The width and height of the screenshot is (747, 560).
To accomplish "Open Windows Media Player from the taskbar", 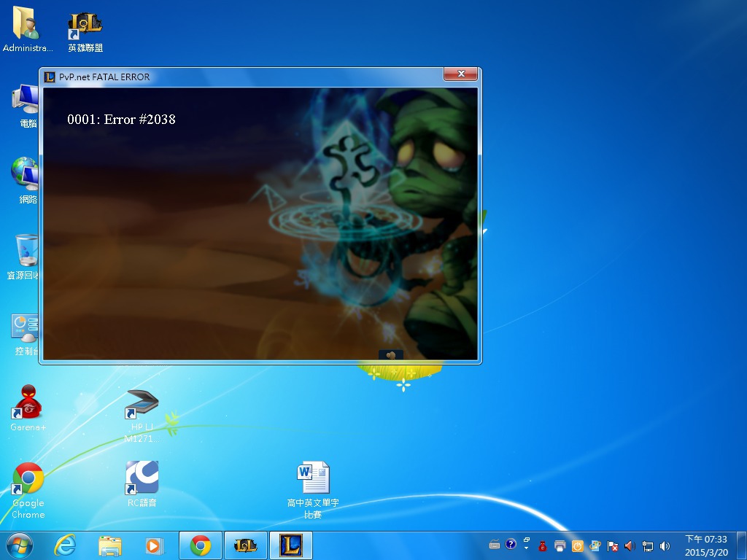I will (154, 545).
